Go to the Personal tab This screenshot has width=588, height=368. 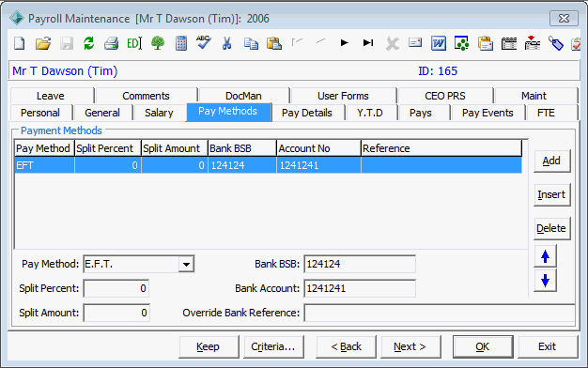(40, 113)
